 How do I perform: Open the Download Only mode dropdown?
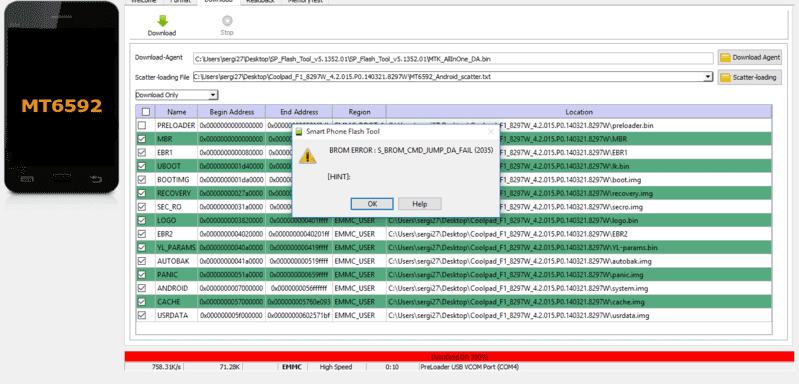click(177, 95)
